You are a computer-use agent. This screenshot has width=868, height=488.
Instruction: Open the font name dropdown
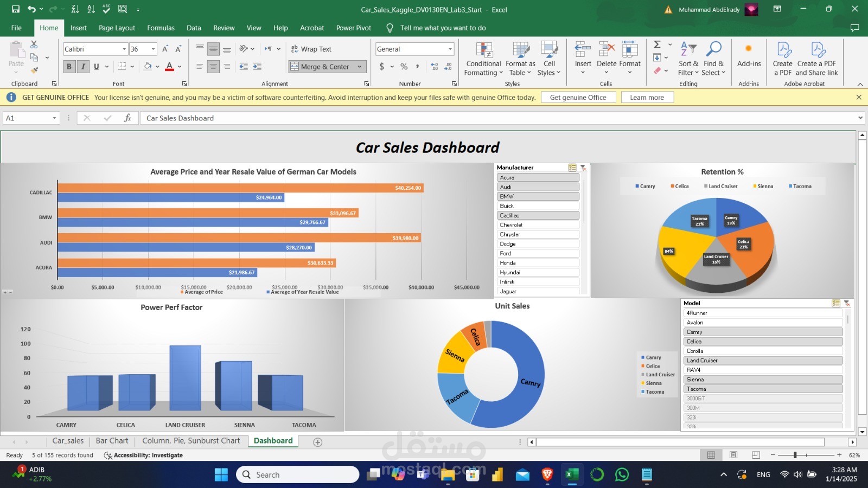tap(124, 48)
